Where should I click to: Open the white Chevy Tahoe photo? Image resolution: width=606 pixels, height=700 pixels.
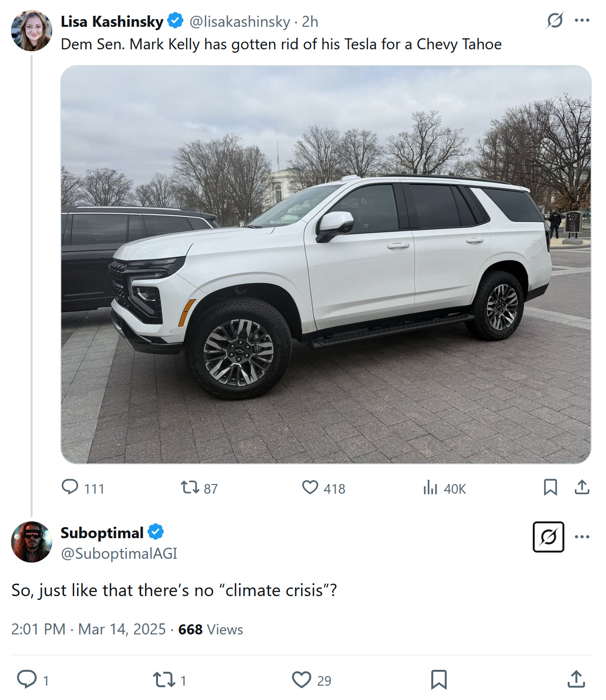pyautogui.click(x=325, y=264)
